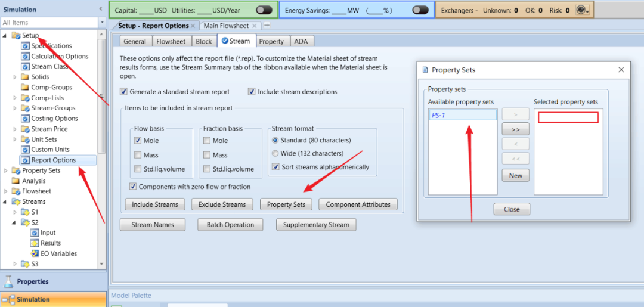The height and width of the screenshot is (307, 644).
Task: Click the Analysis folder icon
Action: coord(16,181)
